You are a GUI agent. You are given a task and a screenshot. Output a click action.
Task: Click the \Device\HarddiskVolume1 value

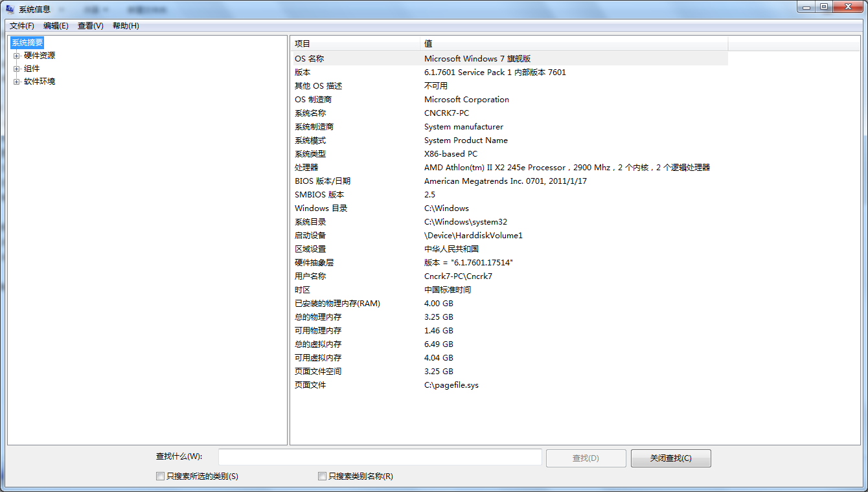point(474,236)
